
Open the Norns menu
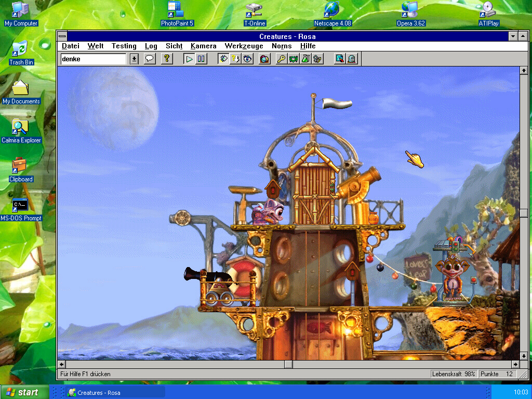(282, 46)
